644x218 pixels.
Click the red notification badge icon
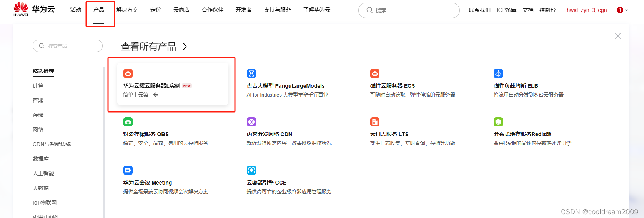pyautogui.click(x=620, y=10)
